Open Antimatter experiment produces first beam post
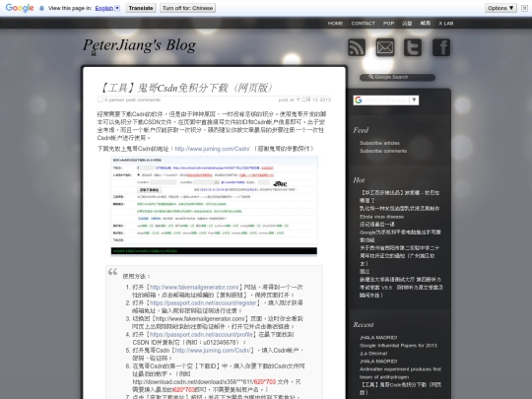This screenshot has height=399, width=532. (x=400, y=372)
